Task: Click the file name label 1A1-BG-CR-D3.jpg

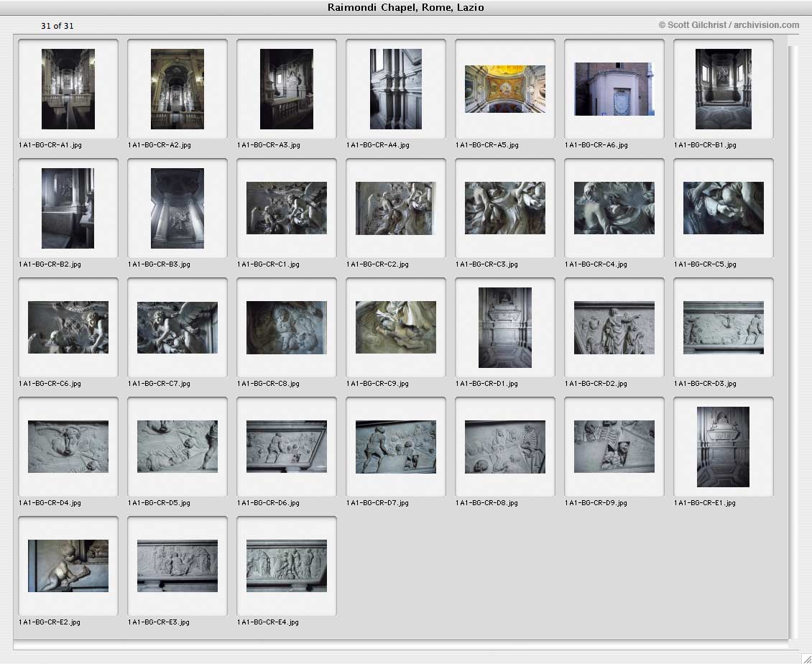Action: coord(706,384)
